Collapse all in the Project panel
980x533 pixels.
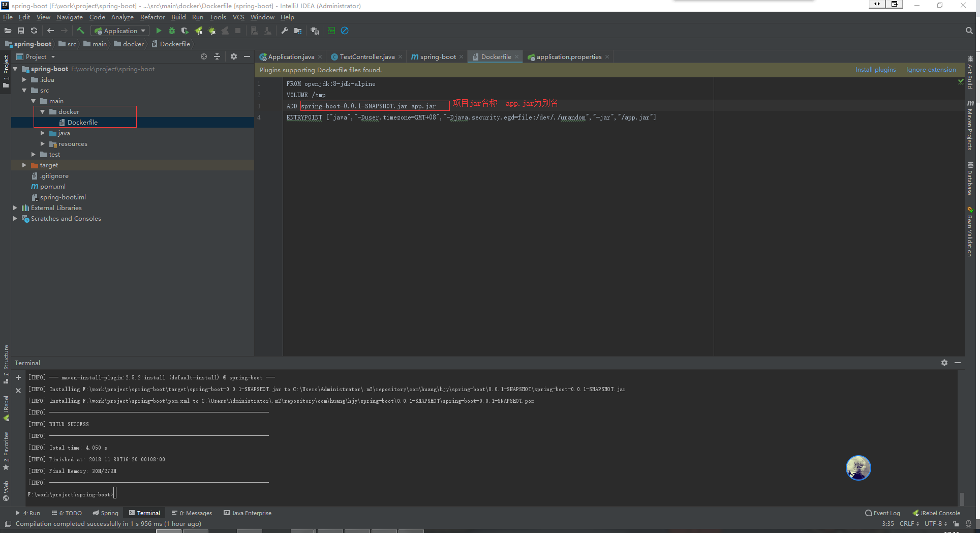coord(217,57)
